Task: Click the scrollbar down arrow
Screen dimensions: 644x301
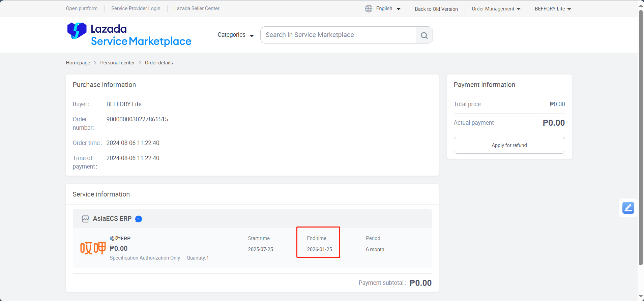Action: (641, 296)
